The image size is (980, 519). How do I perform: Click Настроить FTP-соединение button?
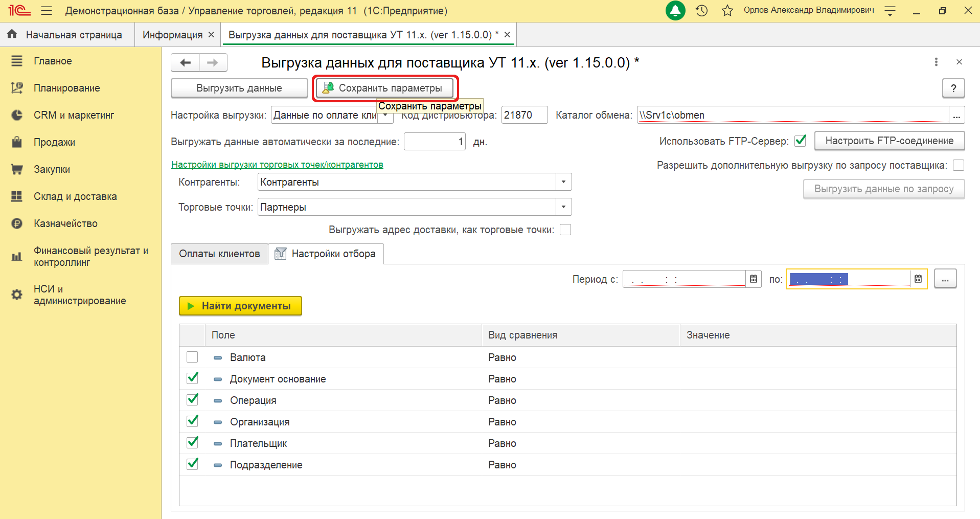tap(890, 141)
